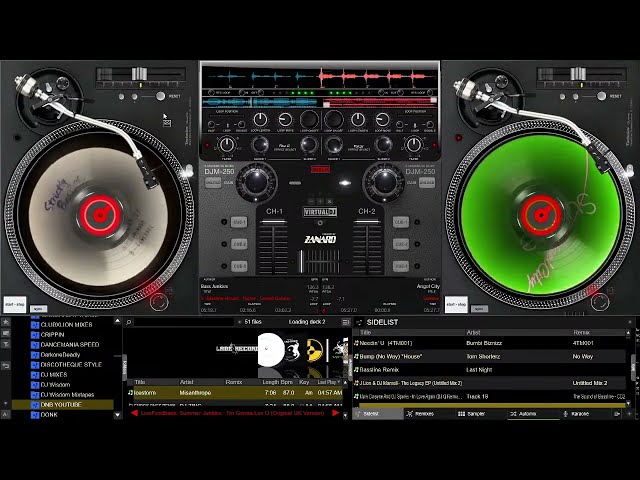This screenshot has width=640, height=480.
Task: Open the DNB YOUTUBE folder
Action: pyautogui.click(x=61, y=404)
